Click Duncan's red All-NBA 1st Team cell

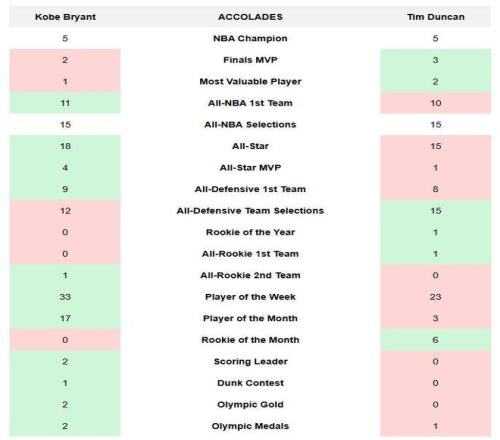tap(435, 103)
